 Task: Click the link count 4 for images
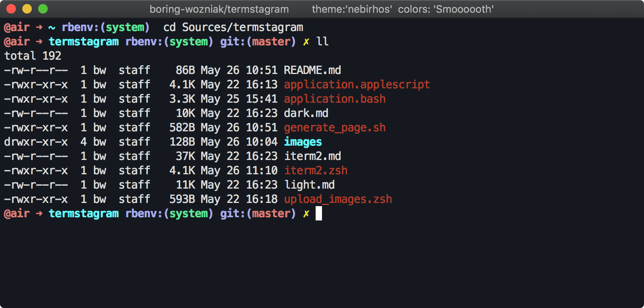tap(83, 142)
